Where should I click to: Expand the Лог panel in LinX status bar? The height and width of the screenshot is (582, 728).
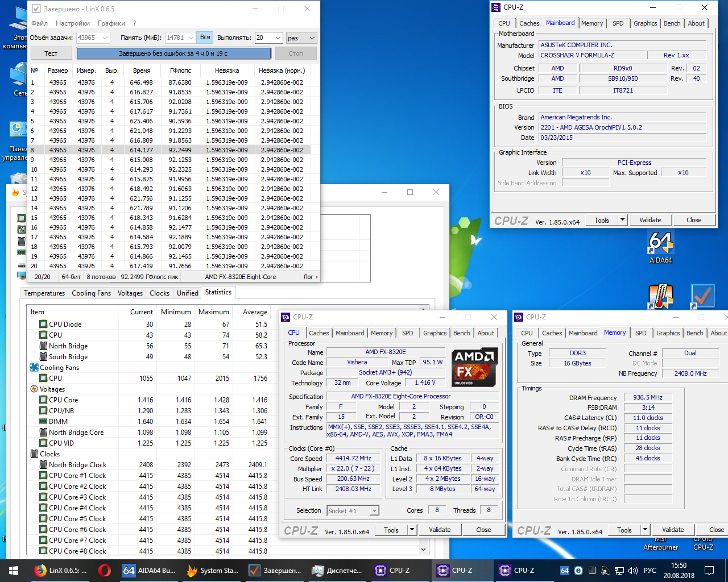311,277
